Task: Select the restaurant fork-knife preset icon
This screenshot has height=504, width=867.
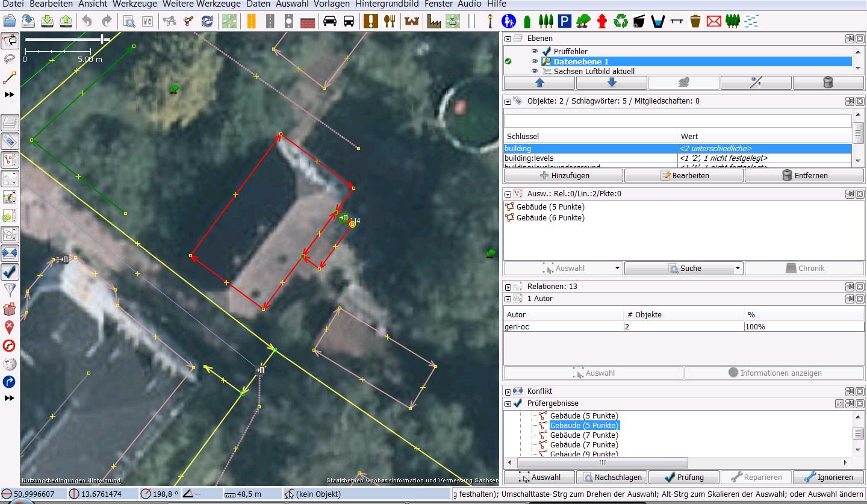Action: 390,21
